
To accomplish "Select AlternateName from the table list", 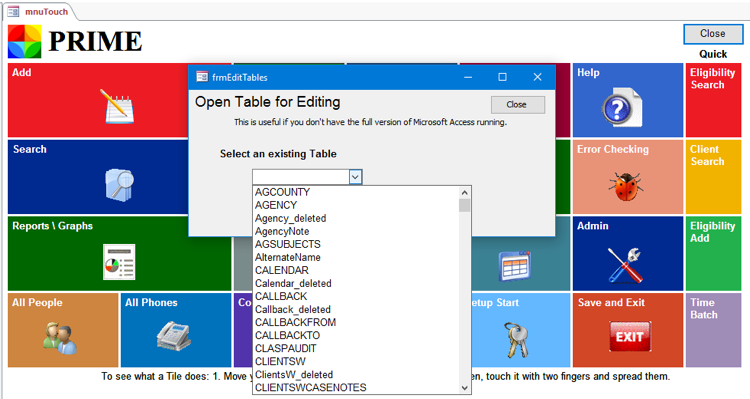I will point(356,257).
